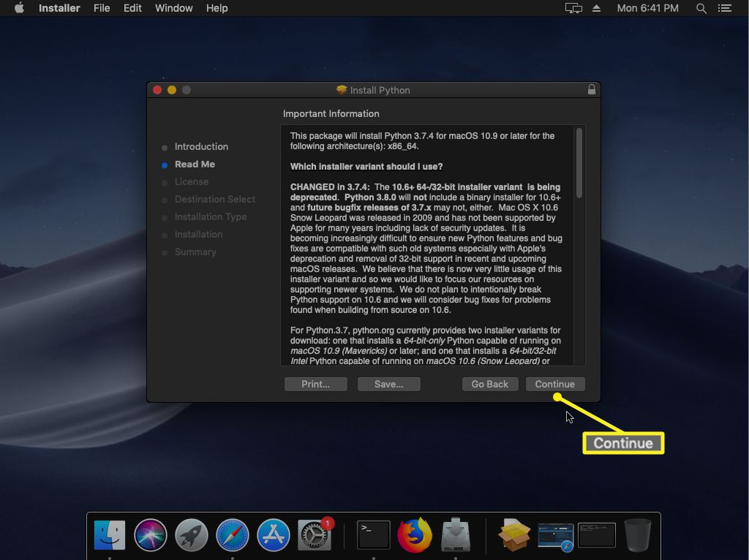Open Safari from the Dock
749x560 pixels.
click(230, 534)
